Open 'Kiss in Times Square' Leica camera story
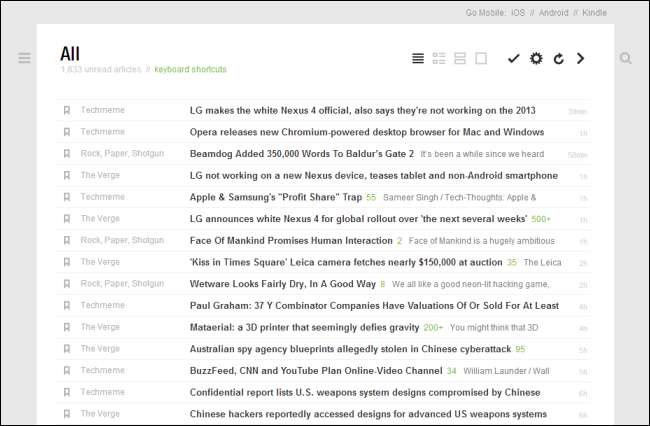Image resolution: width=650 pixels, height=426 pixels. 346,262
